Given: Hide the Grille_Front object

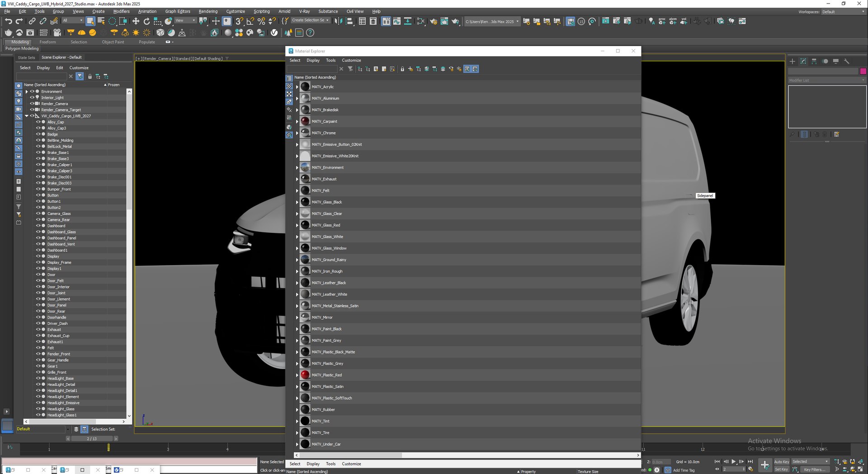Looking at the screenshot, I should [x=38, y=372].
